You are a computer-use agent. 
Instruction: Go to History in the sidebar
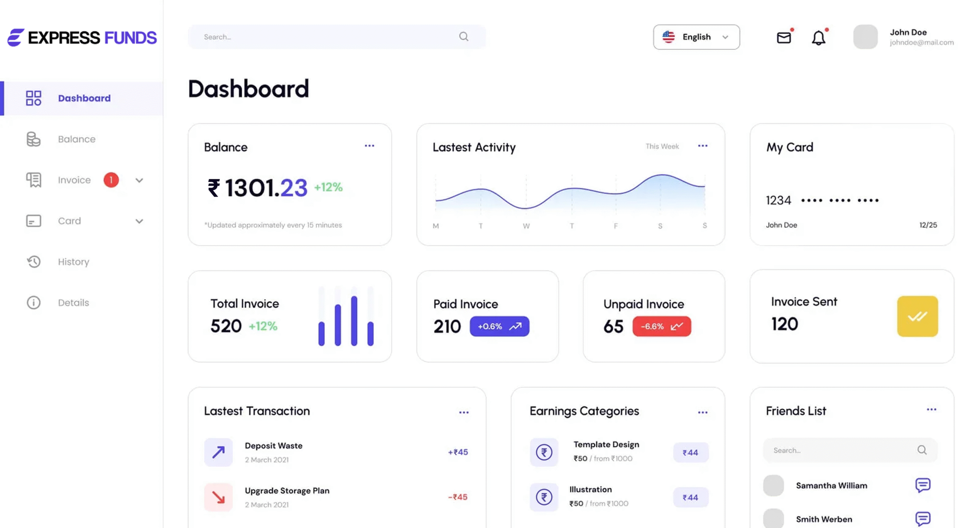[x=73, y=262]
